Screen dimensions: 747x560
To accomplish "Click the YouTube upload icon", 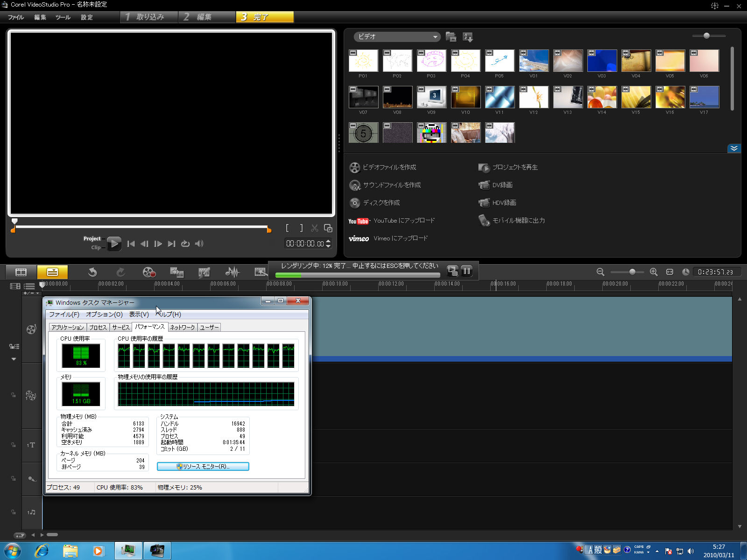I will [359, 221].
